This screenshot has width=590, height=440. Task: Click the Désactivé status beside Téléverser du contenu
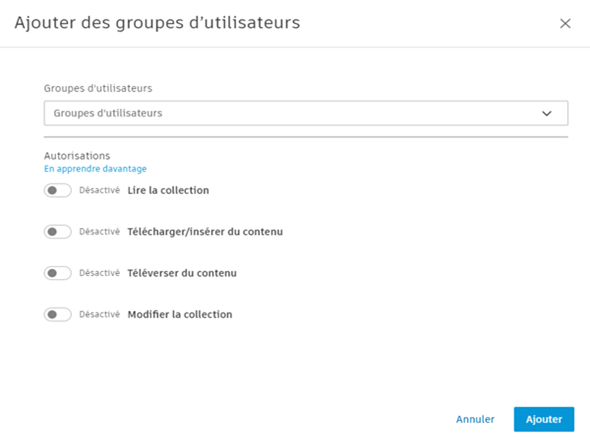pyautogui.click(x=99, y=273)
